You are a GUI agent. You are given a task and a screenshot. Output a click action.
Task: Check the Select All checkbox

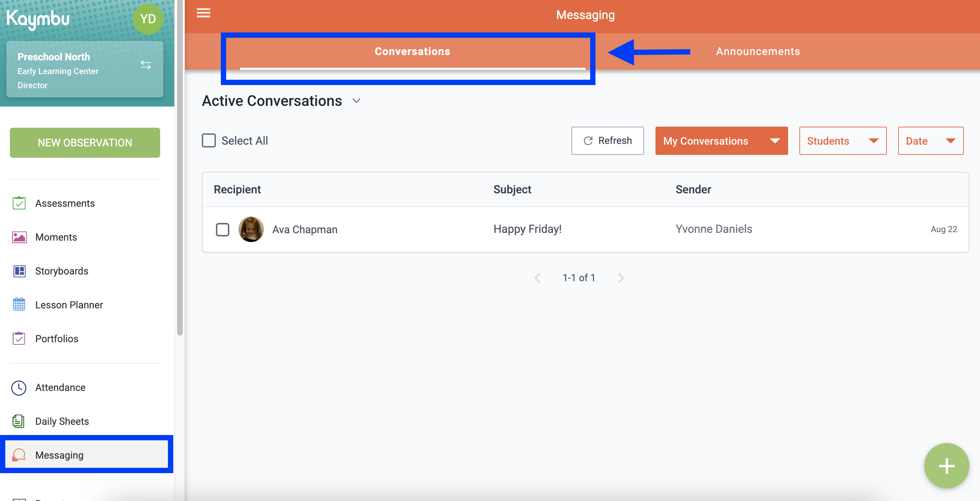[x=209, y=140]
